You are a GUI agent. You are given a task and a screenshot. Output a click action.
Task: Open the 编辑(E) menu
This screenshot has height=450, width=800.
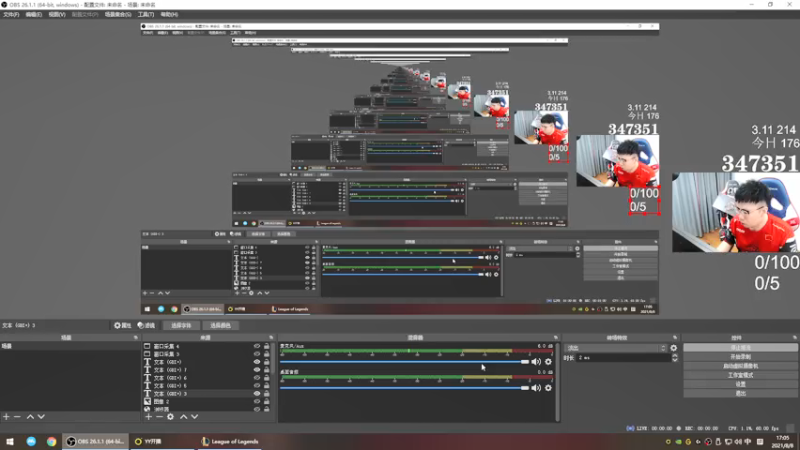33,15
